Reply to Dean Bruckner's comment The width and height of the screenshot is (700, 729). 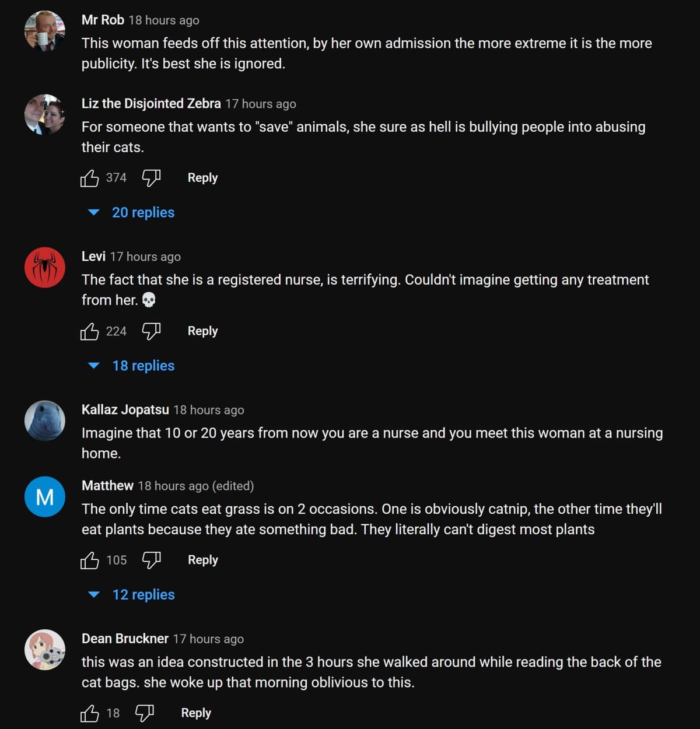tap(196, 713)
